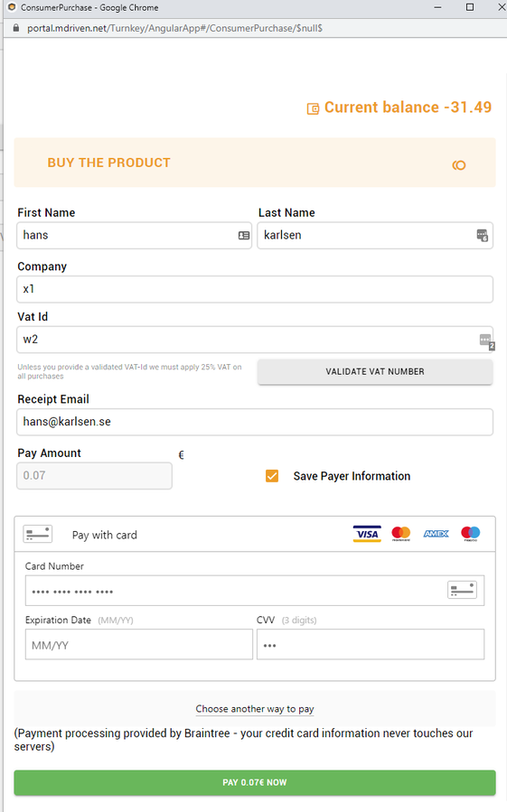Click the wallet icon beside Current balance

pos(313,108)
